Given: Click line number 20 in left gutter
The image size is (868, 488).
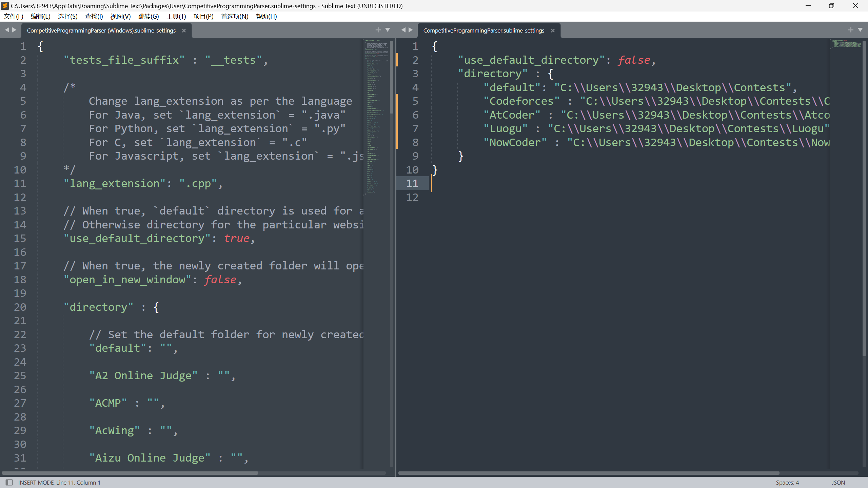Looking at the screenshot, I should point(20,307).
